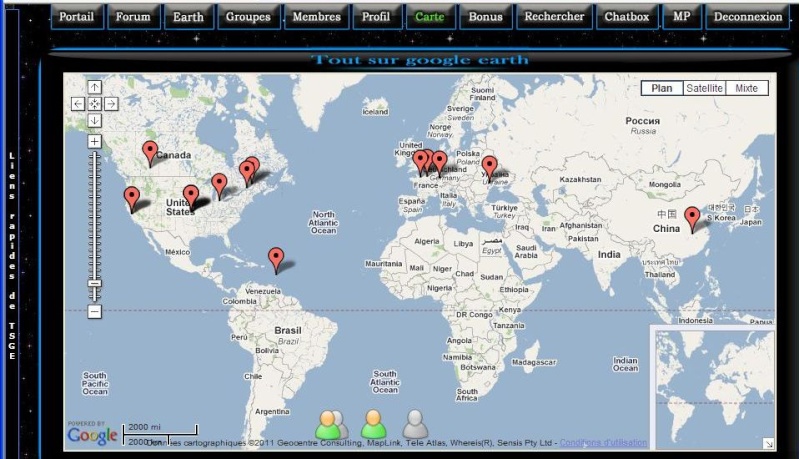The width and height of the screenshot is (799, 459).
Task: Click the single green user icon
Action: tap(374, 424)
